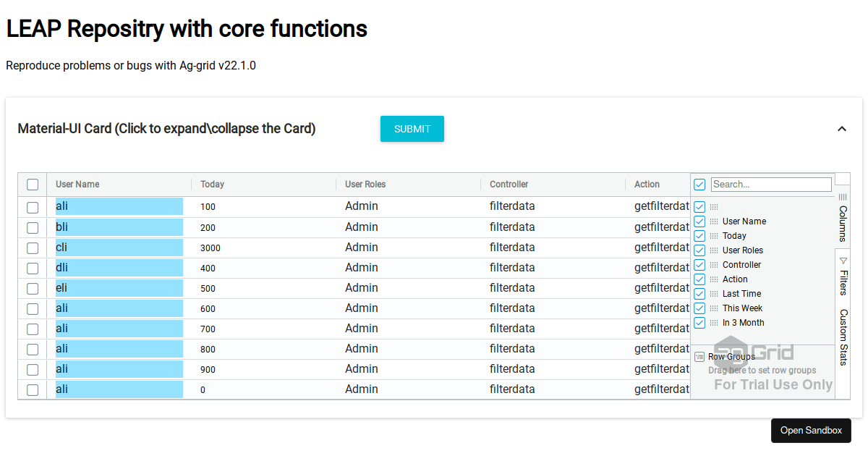Image resolution: width=868 pixels, height=456 pixels.
Task: Click the drag handle beside Last Time entry
Action: 713,293
